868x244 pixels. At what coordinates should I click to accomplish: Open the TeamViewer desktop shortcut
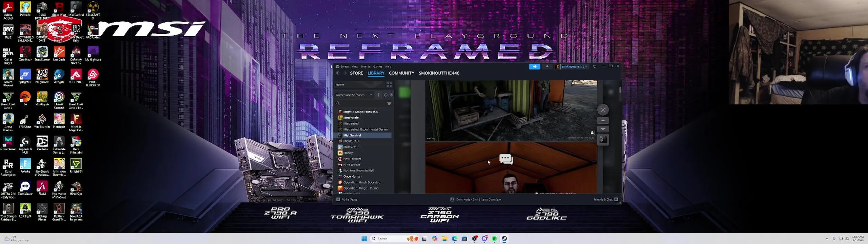pos(25,188)
